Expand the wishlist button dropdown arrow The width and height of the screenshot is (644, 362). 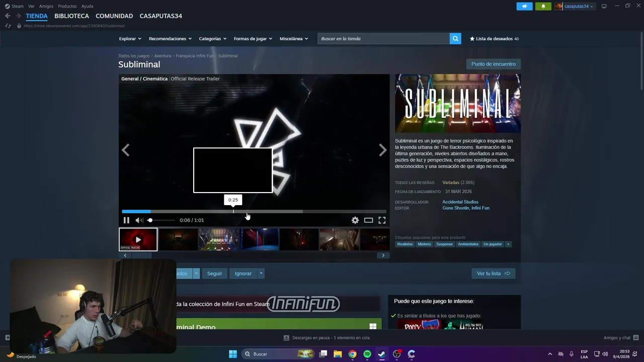tap(196, 274)
